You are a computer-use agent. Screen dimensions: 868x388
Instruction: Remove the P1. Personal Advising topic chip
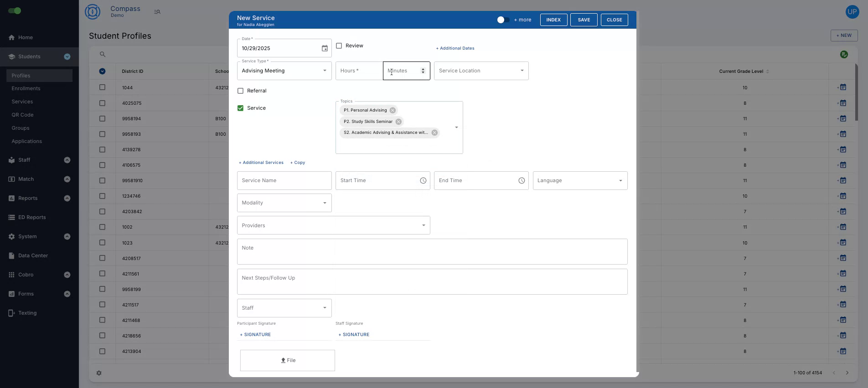pos(393,110)
